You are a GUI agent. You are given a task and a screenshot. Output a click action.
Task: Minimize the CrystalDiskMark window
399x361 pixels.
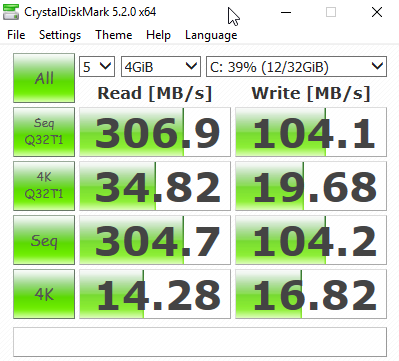[x=286, y=12]
